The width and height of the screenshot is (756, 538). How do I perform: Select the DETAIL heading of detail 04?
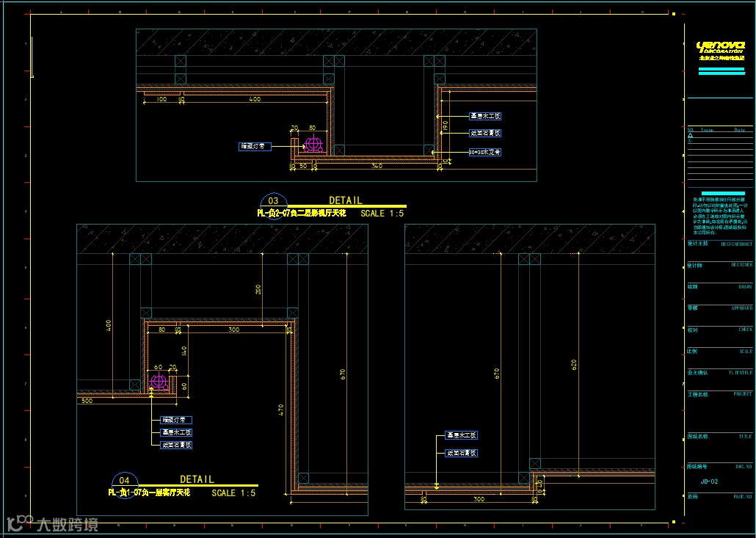point(197,480)
